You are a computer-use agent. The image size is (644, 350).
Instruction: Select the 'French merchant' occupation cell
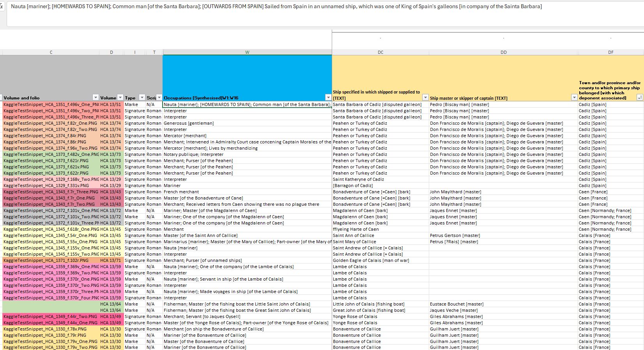tap(181, 192)
